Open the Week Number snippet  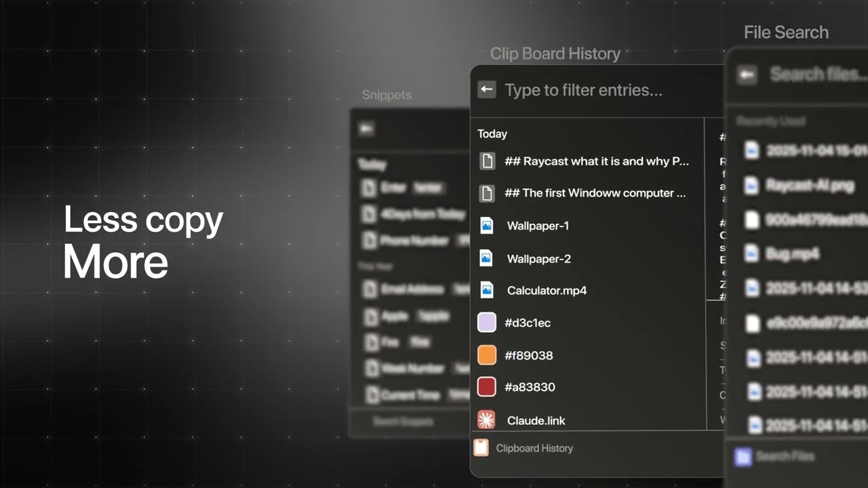(x=412, y=368)
